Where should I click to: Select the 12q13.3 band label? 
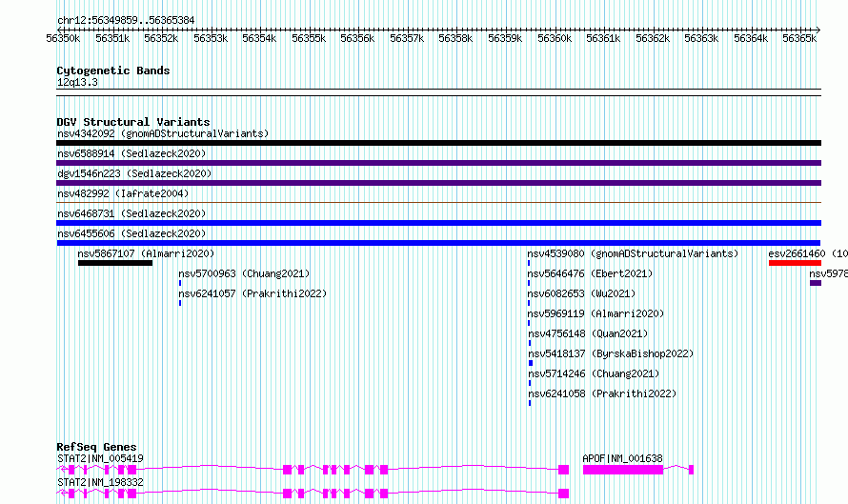coord(77,82)
